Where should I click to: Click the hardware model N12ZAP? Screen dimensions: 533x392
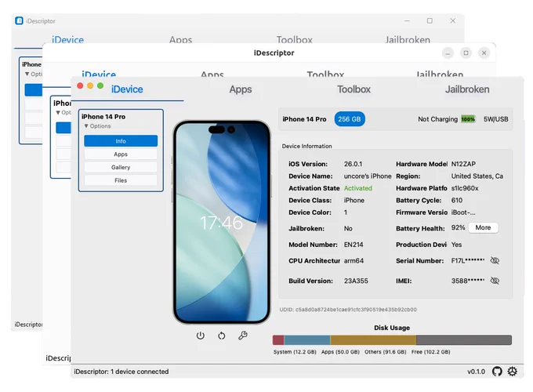click(463, 164)
